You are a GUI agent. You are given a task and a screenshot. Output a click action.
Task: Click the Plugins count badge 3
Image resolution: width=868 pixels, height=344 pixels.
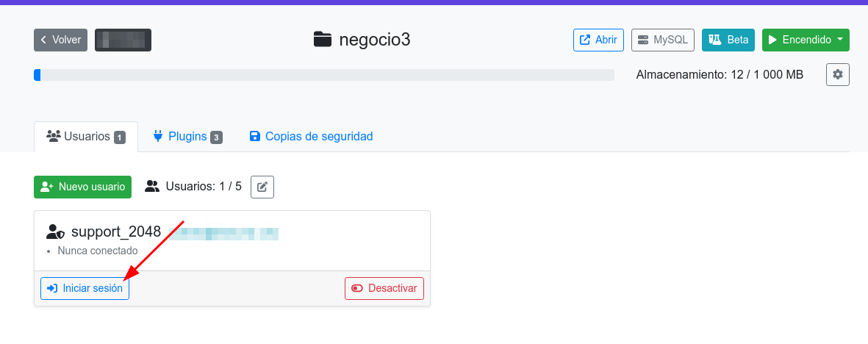pyautogui.click(x=216, y=137)
